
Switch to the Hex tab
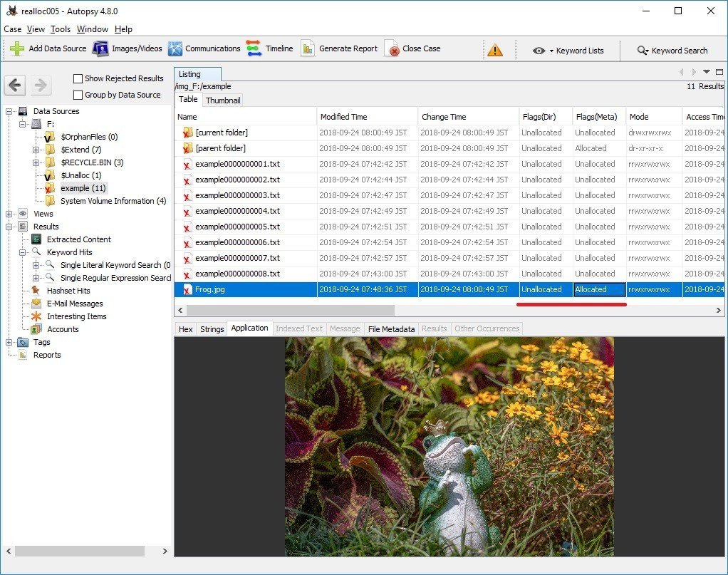186,329
